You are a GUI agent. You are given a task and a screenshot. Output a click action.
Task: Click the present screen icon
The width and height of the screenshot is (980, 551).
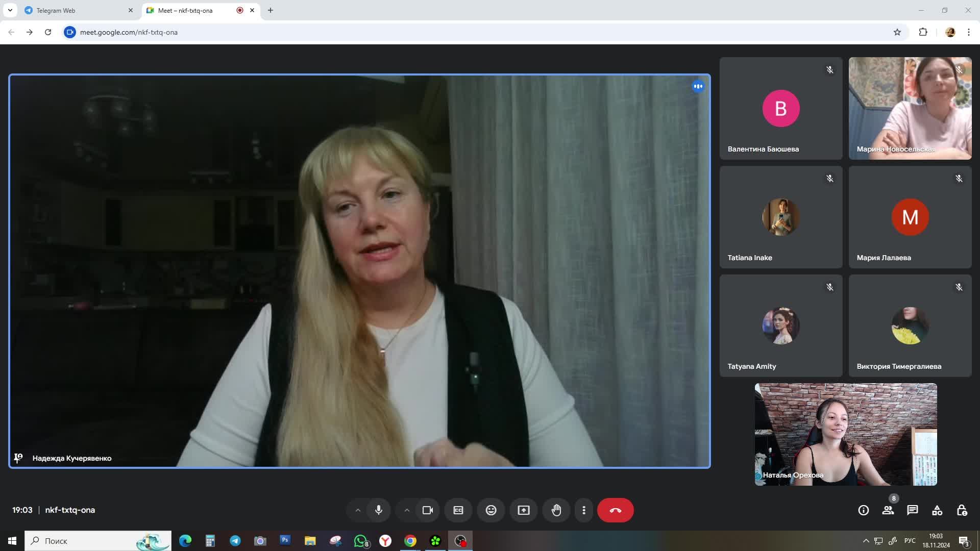pos(524,510)
